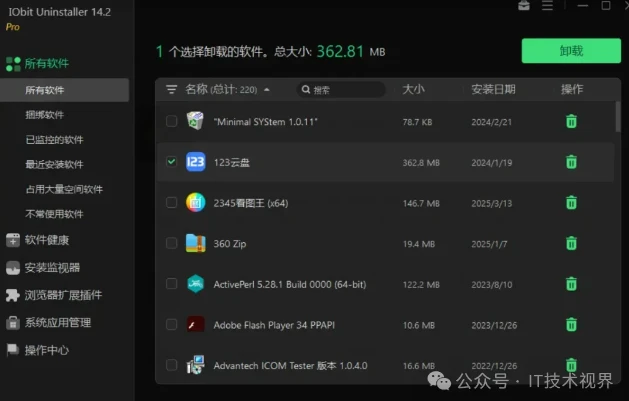Select the 360 Zip program name
Screen dimensions: 629x401
230,244
